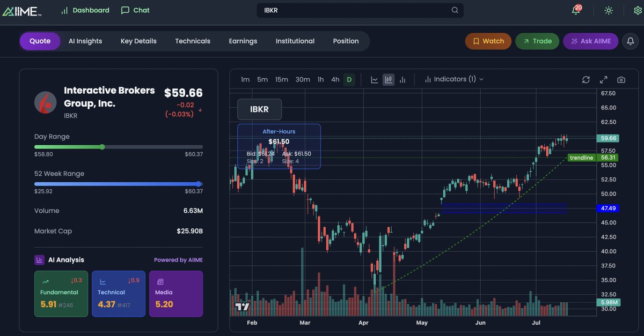Image resolution: width=644 pixels, height=336 pixels.
Task: Switch to bar chart type
Action: click(402, 79)
